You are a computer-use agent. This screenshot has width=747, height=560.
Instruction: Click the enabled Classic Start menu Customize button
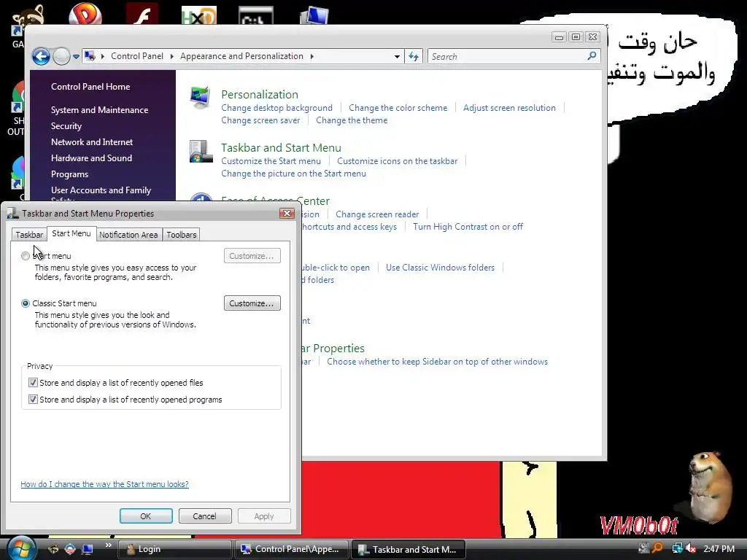point(252,303)
